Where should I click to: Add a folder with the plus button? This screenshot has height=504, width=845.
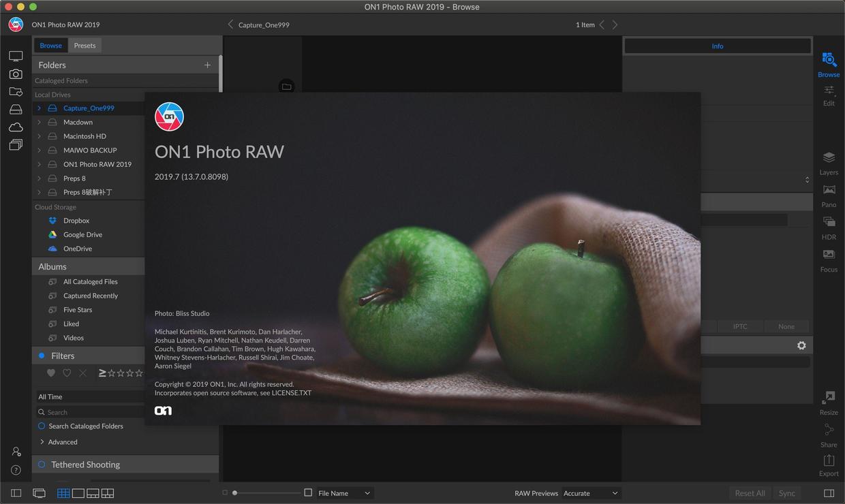(x=207, y=65)
